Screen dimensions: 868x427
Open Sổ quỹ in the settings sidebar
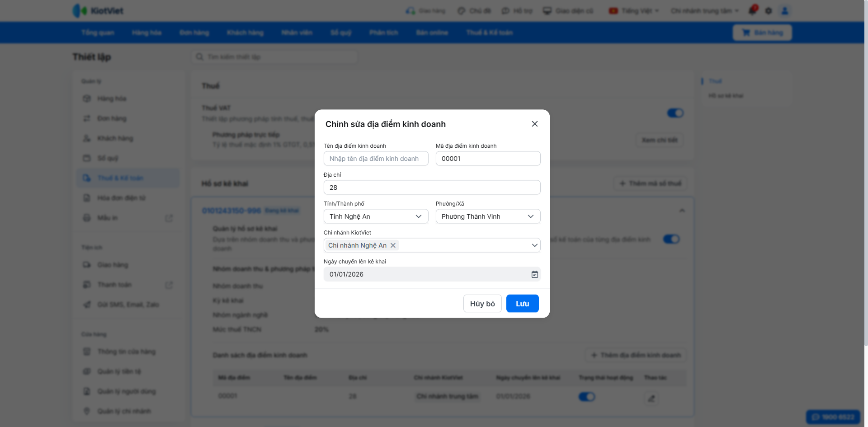[128, 158]
